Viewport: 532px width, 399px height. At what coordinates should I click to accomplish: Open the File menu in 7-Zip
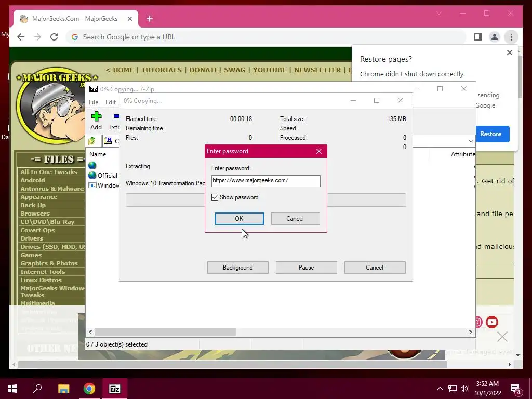tap(94, 102)
